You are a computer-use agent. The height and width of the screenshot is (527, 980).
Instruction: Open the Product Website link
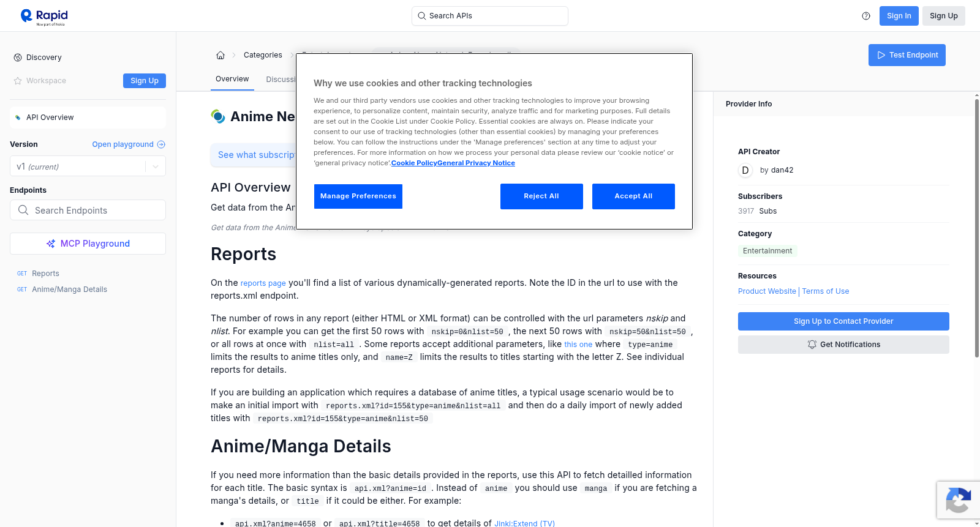click(767, 291)
